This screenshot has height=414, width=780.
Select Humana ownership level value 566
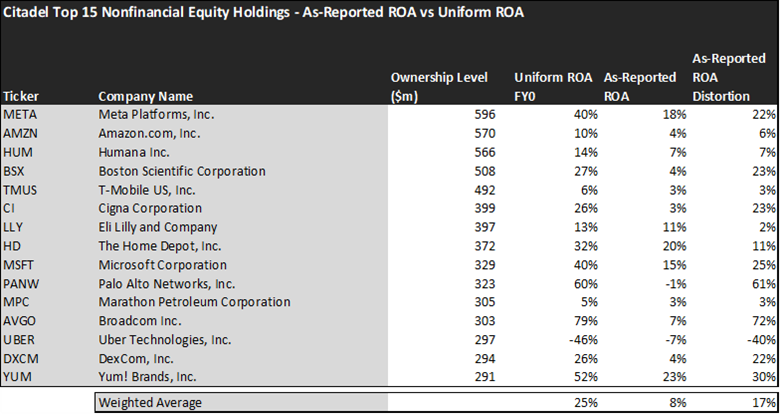click(485, 152)
